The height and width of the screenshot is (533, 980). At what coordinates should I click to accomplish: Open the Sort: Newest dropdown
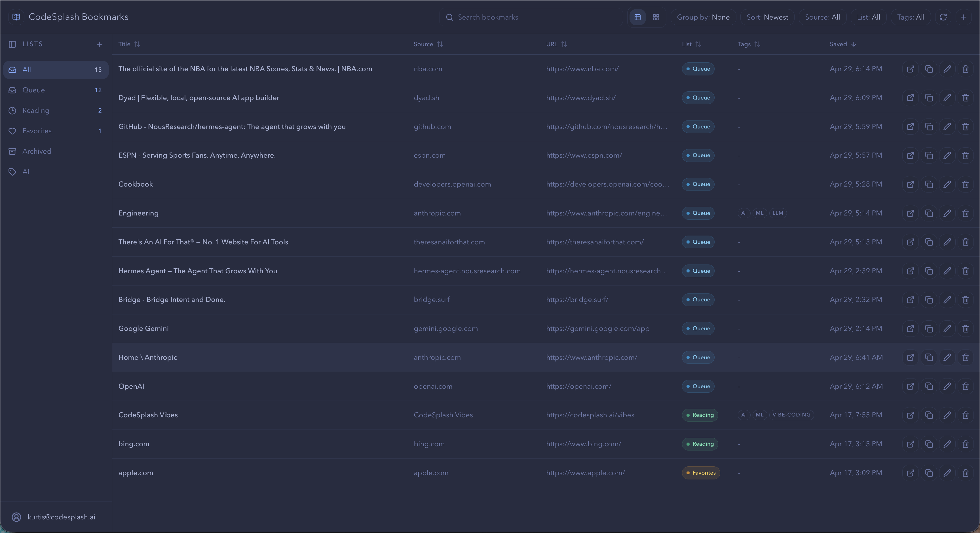click(x=767, y=17)
